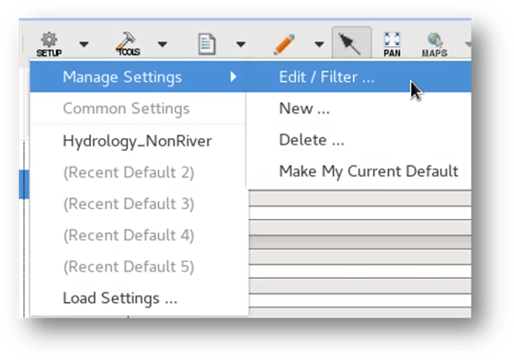Expand the dropdown arrow beside TOOLS
This screenshot has width=514, height=360.
click(162, 44)
